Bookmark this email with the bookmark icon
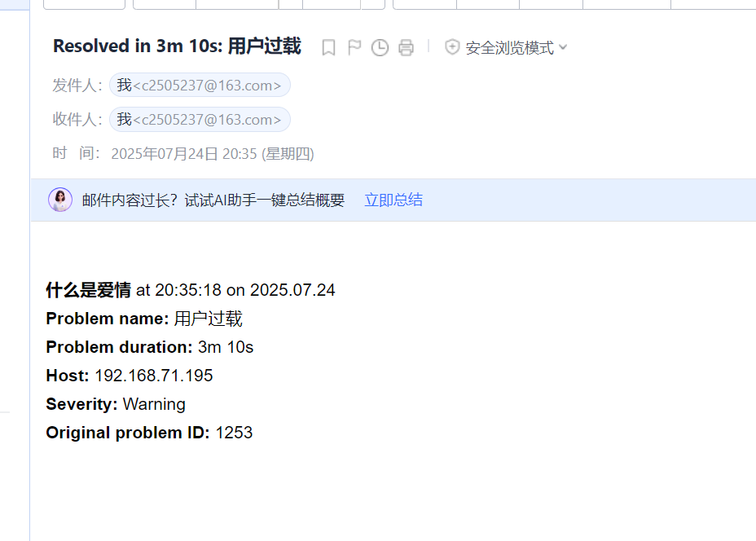Image resolution: width=756 pixels, height=541 pixels. 328,48
